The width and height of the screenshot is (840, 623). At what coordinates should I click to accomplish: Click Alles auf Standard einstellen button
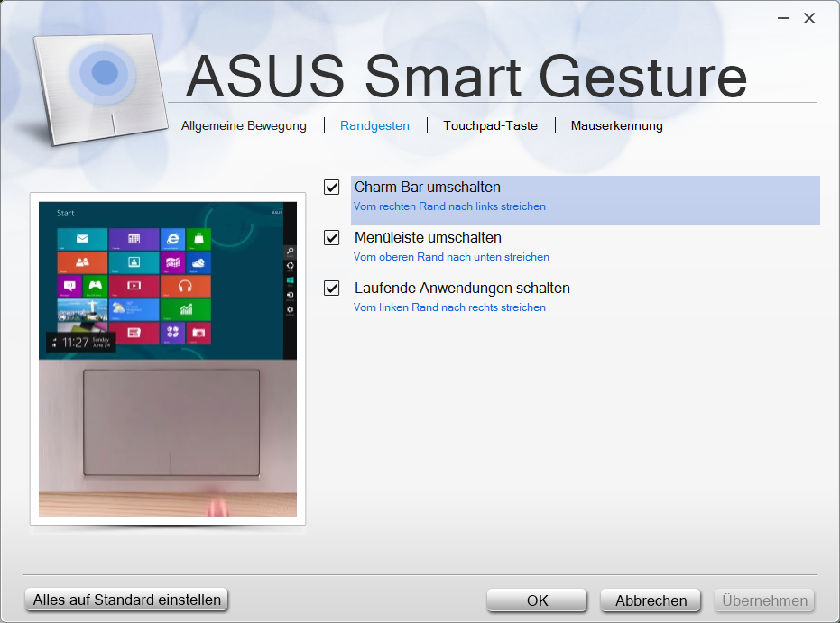coord(126,600)
